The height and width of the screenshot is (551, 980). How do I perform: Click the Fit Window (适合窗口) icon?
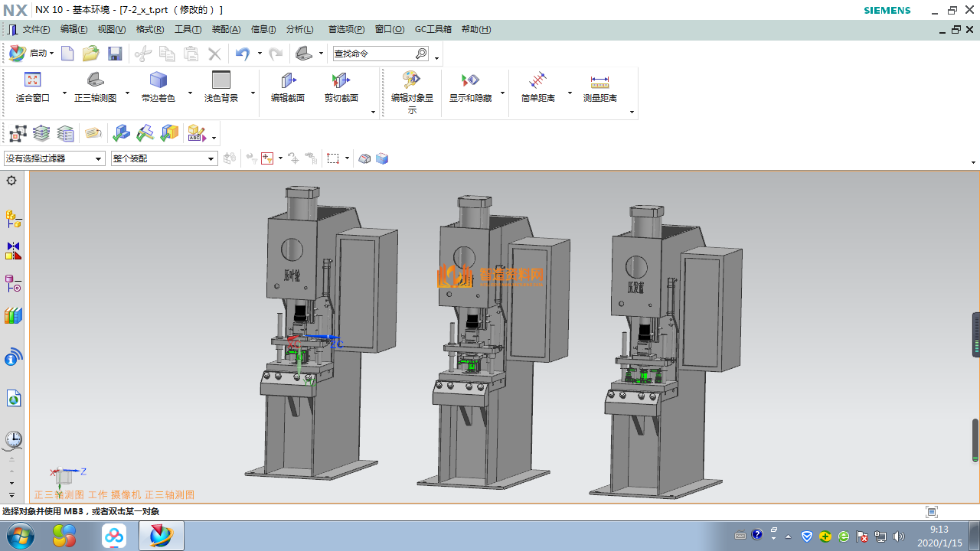[32, 80]
